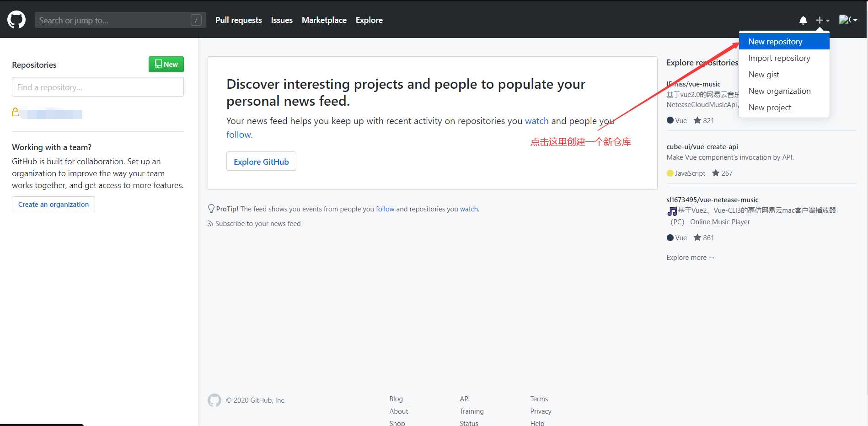Image resolution: width=868 pixels, height=426 pixels.
Task: Open the user avatar profile dropdown
Action: pos(848,20)
